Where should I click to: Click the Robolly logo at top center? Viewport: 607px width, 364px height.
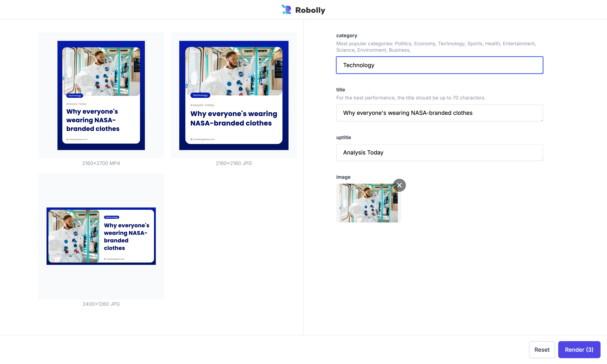coord(303,10)
